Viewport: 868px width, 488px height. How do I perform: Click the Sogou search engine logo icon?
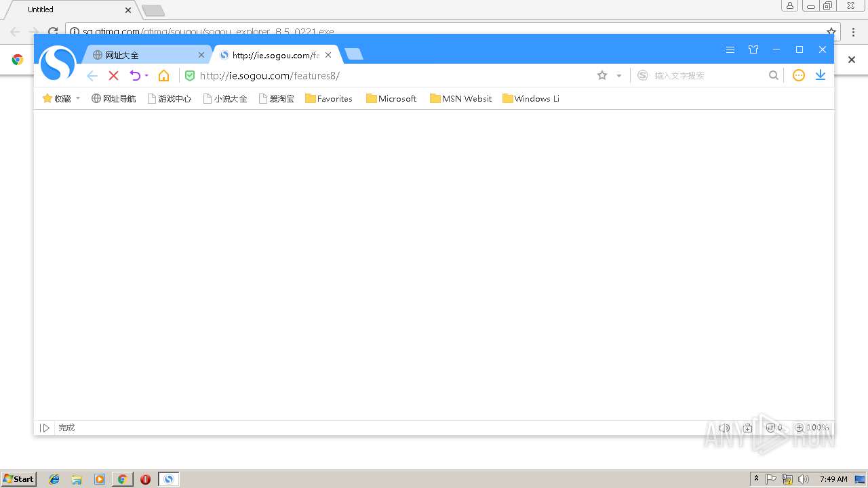pyautogui.click(x=643, y=76)
